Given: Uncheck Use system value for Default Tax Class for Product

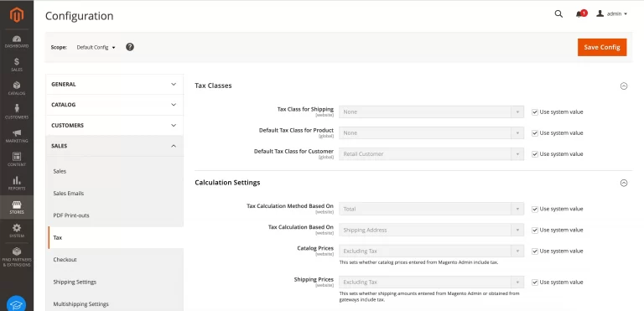Looking at the screenshot, I should pyautogui.click(x=535, y=133).
